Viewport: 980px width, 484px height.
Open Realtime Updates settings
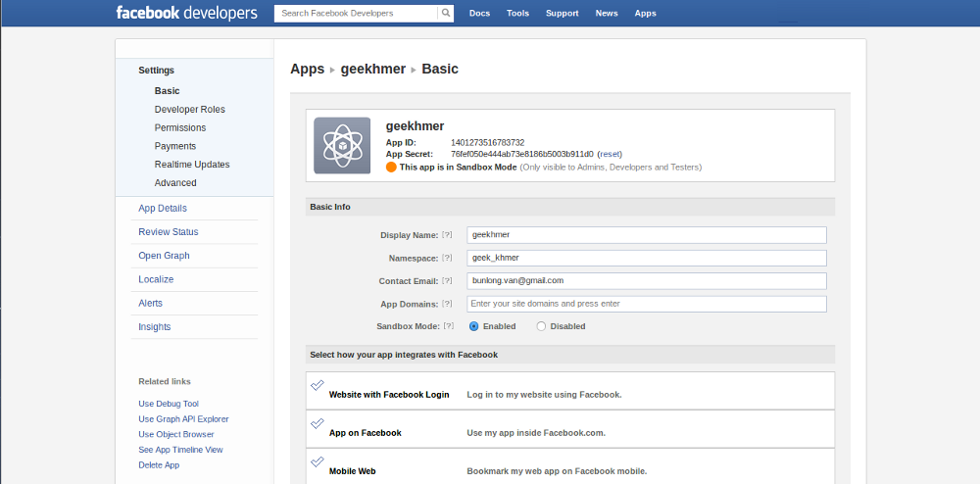[x=192, y=165]
